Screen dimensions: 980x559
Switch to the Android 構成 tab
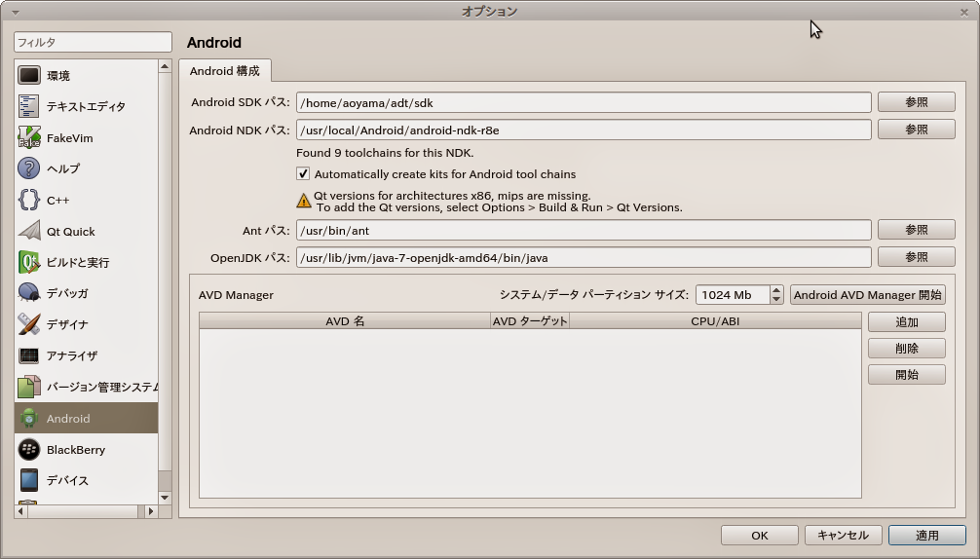coord(225,70)
